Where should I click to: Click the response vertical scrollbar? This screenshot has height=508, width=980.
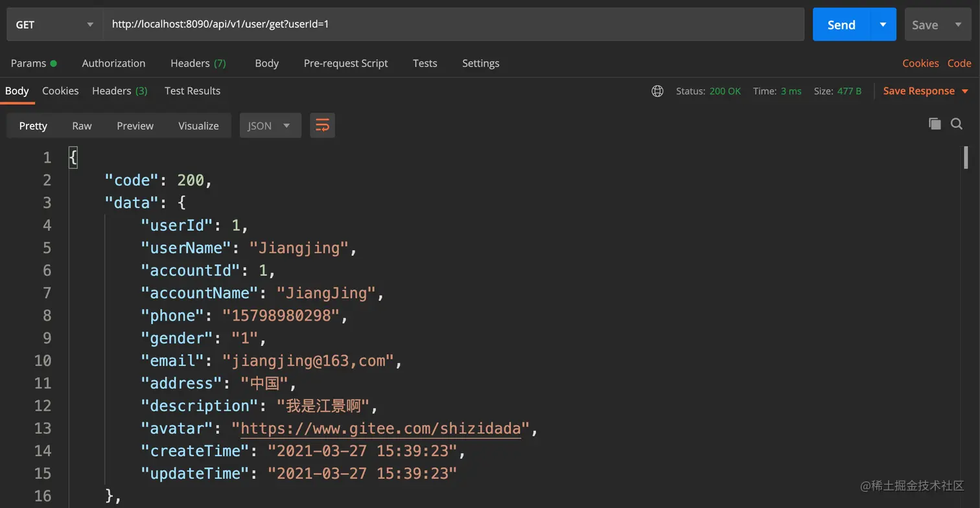(x=966, y=157)
